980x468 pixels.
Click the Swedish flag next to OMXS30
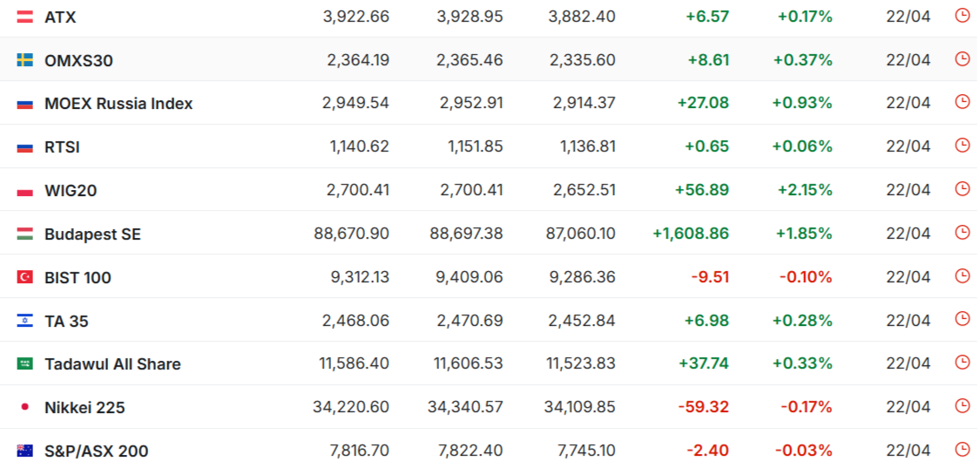(x=24, y=60)
